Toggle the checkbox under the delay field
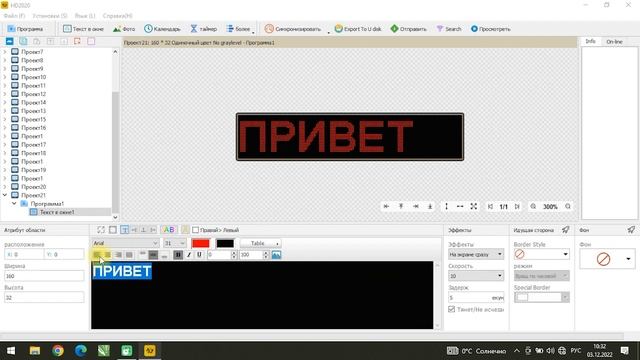The width and height of the screenshot is (640, 360). [451, 309]
